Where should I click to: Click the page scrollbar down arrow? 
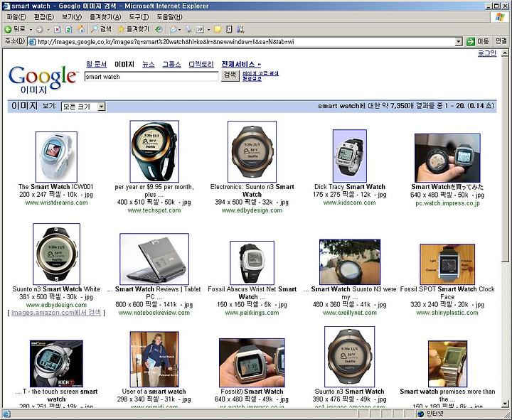point(505,404)
